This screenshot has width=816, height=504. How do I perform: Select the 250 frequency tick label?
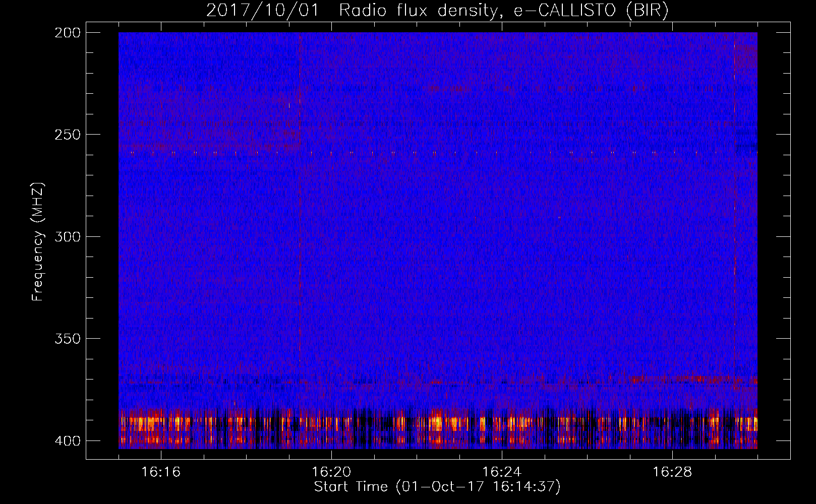click(67, 135)
